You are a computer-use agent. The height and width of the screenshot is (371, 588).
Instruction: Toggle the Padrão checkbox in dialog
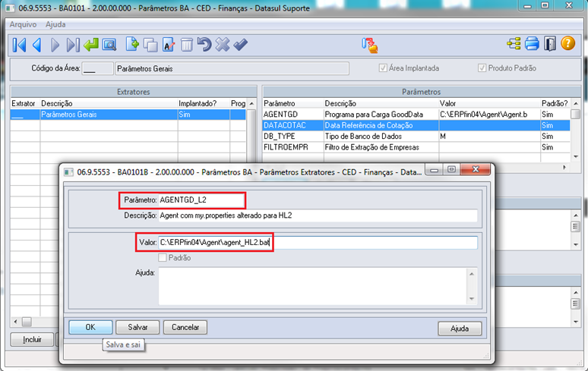(163, 258)
